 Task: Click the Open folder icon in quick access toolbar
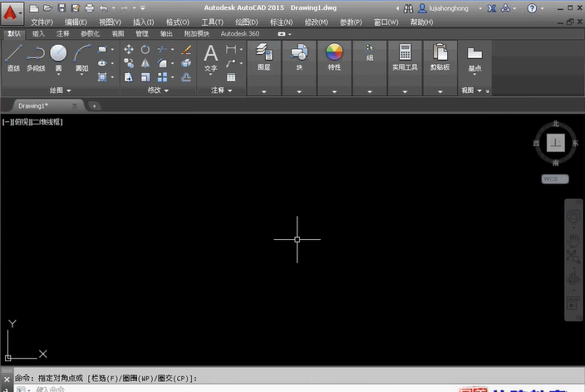coord(47,7)
